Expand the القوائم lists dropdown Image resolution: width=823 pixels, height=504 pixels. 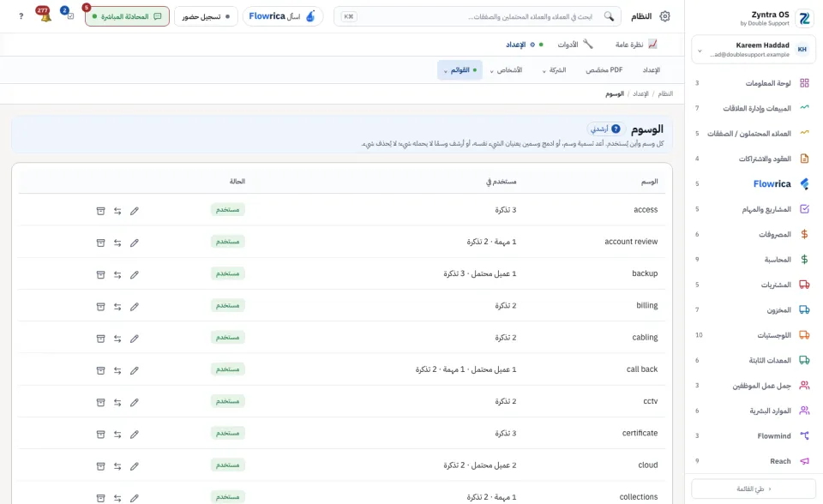(460, 69)
